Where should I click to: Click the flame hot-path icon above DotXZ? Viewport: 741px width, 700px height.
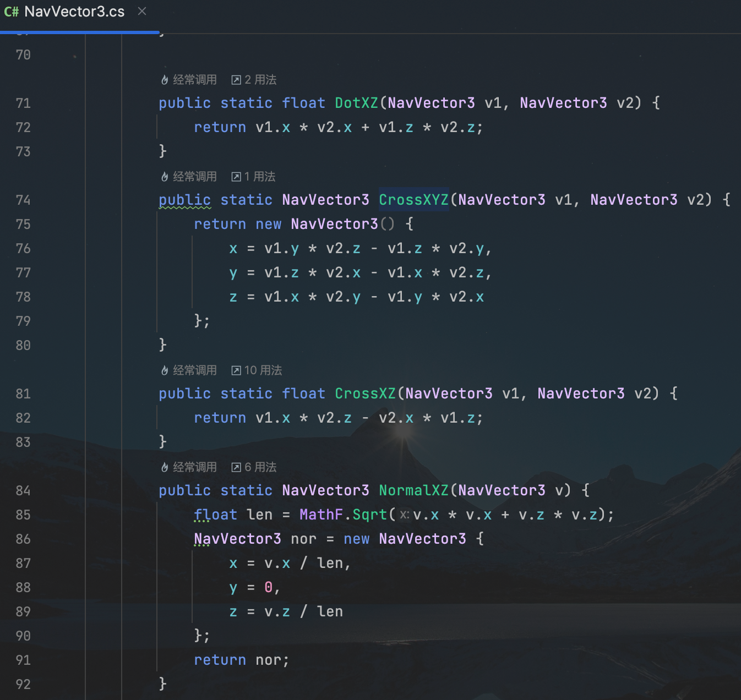pyautogui.click(x=165, y=80)
